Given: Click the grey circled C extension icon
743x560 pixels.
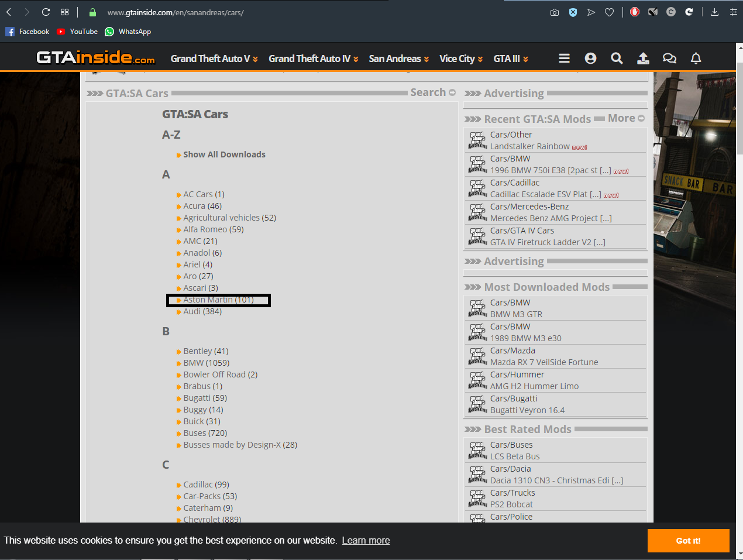Looking at the screenshot, I should 671,12.
